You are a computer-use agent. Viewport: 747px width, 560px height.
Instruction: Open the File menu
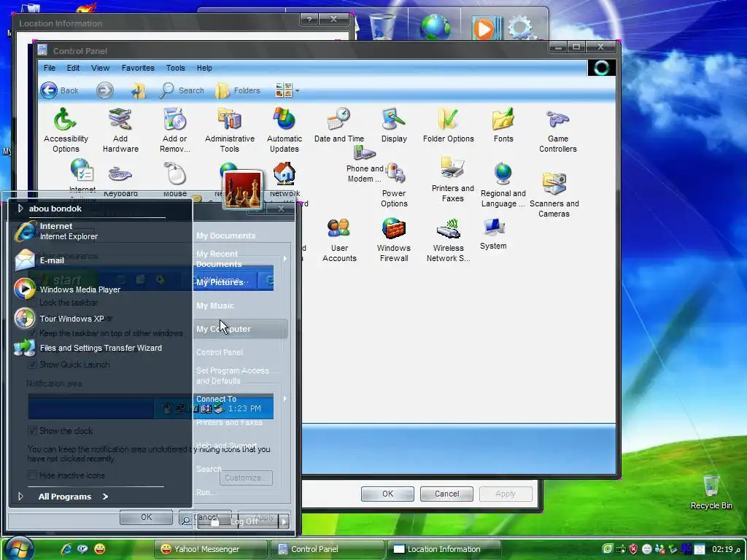(x=50, y=68)
